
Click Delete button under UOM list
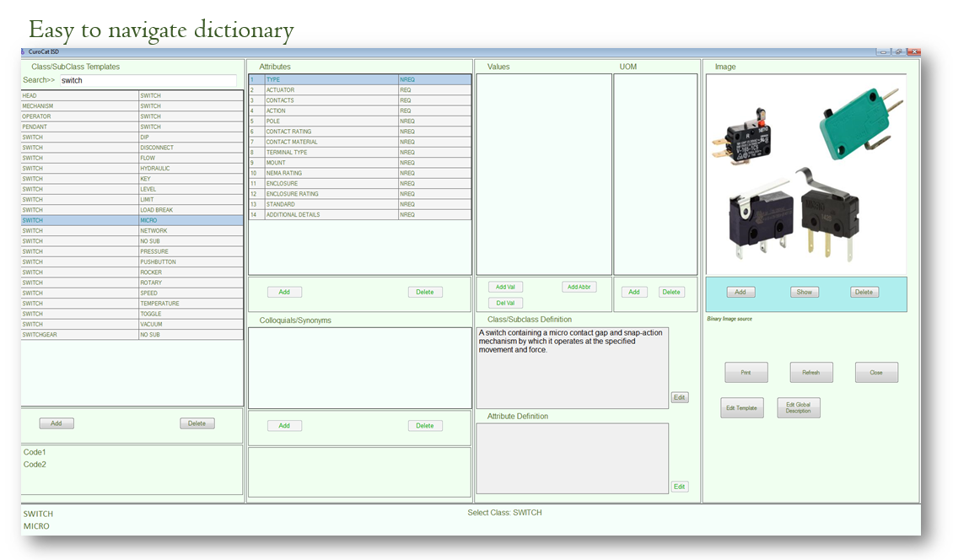coord(670,292)
